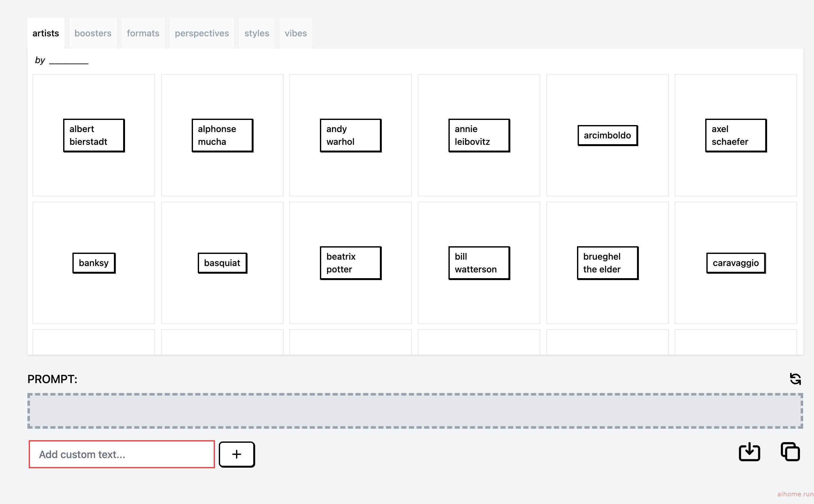
Task: Select bill watterson artist tile
Action: [x=479, y=263]
